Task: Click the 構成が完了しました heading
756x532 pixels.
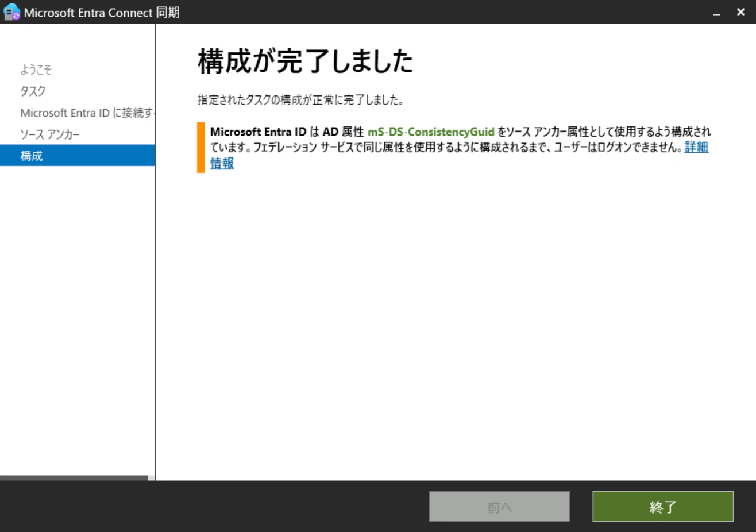Action: pyautogui.click(x=306, y=61)
